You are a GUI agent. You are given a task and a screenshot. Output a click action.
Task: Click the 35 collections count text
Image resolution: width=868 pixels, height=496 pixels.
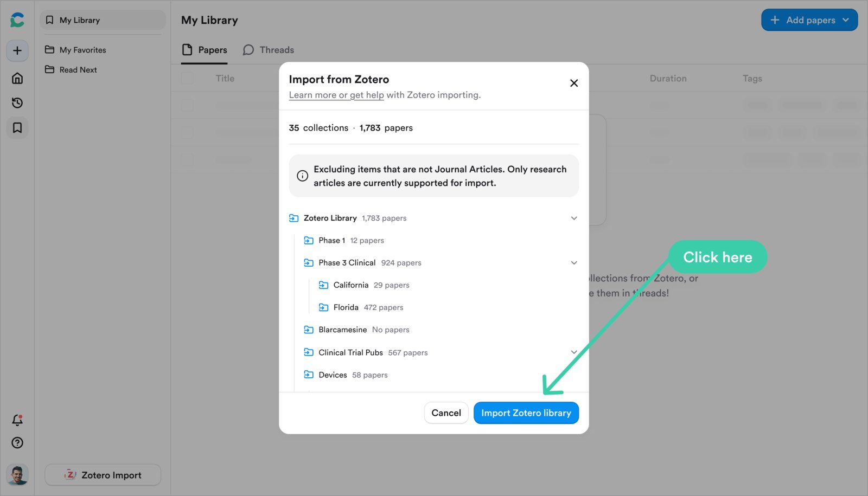pyautogui.click(x=318, y=128)
